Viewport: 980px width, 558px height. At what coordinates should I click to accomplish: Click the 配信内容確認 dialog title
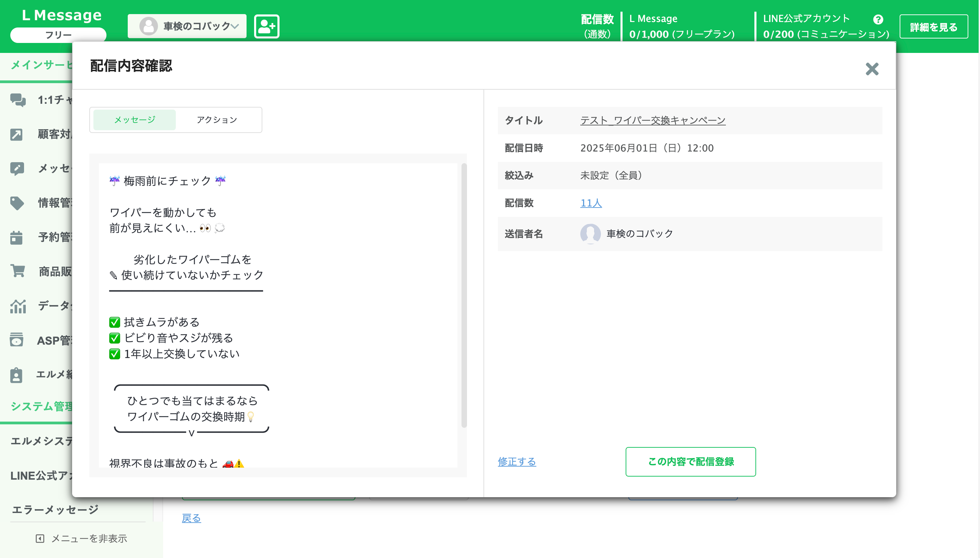coord(132,66)
